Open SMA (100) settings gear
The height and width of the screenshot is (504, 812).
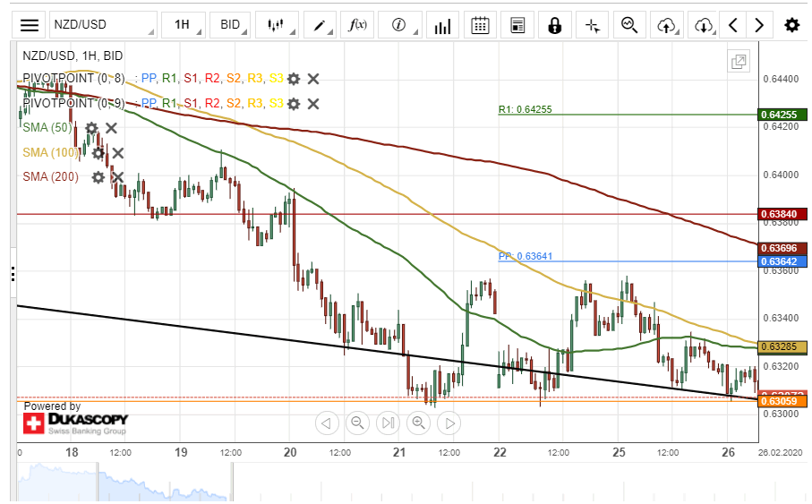click(x=98, y=153)
